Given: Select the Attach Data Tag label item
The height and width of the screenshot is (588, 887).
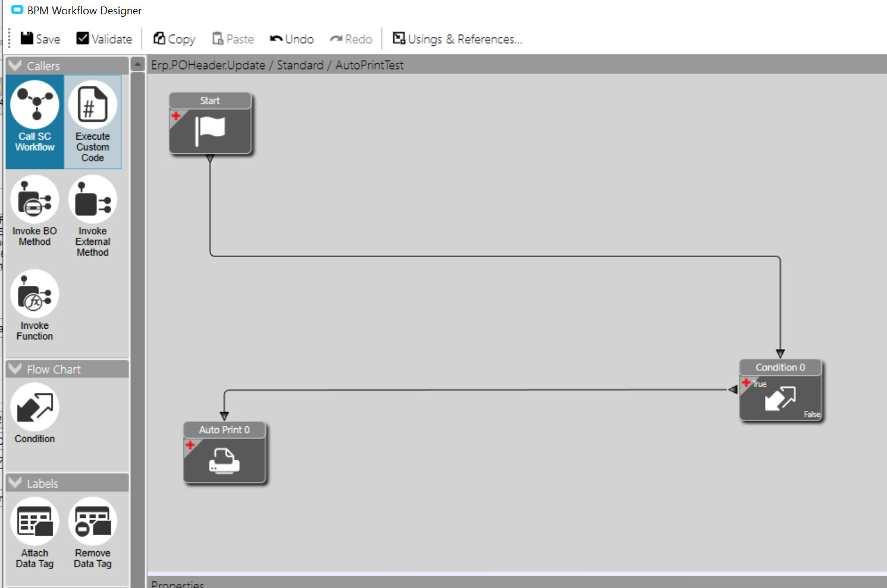Looking at the screenshot, I should pyautogui.click(x=35, y=533).
